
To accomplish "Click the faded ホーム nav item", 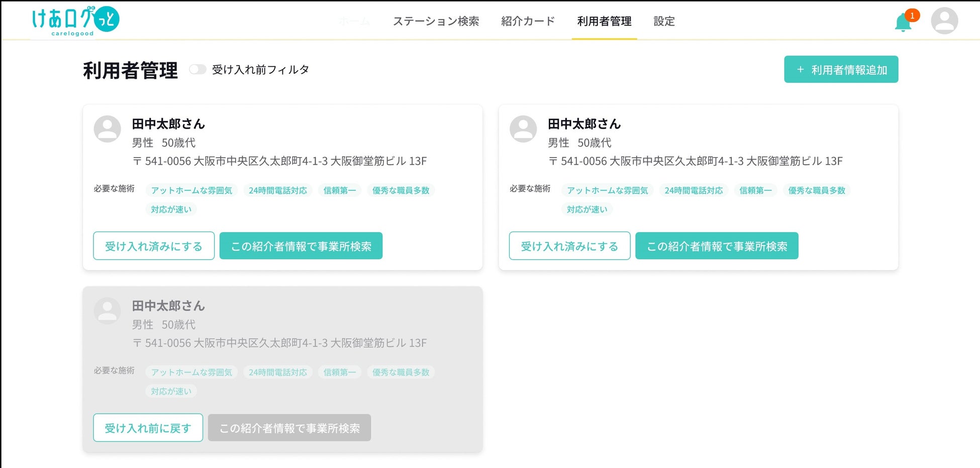I will coord(354,21).
